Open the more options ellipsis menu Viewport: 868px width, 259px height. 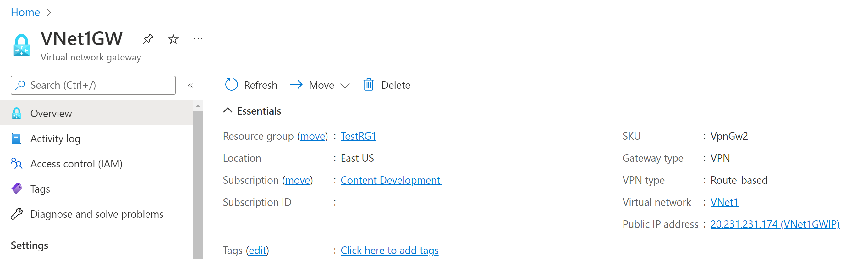click(198, 39)
